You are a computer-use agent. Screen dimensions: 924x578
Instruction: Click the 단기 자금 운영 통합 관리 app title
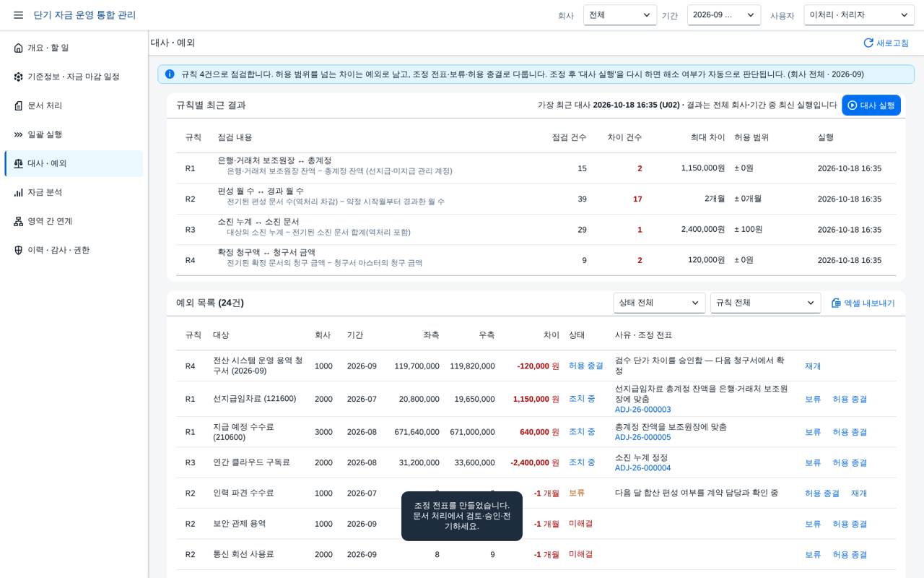84,15
